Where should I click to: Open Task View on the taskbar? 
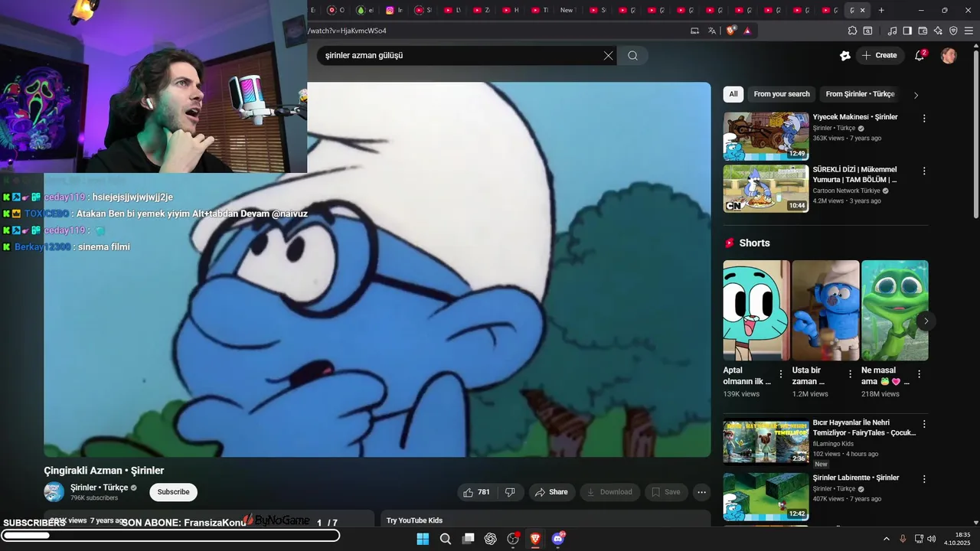[468, 539]
